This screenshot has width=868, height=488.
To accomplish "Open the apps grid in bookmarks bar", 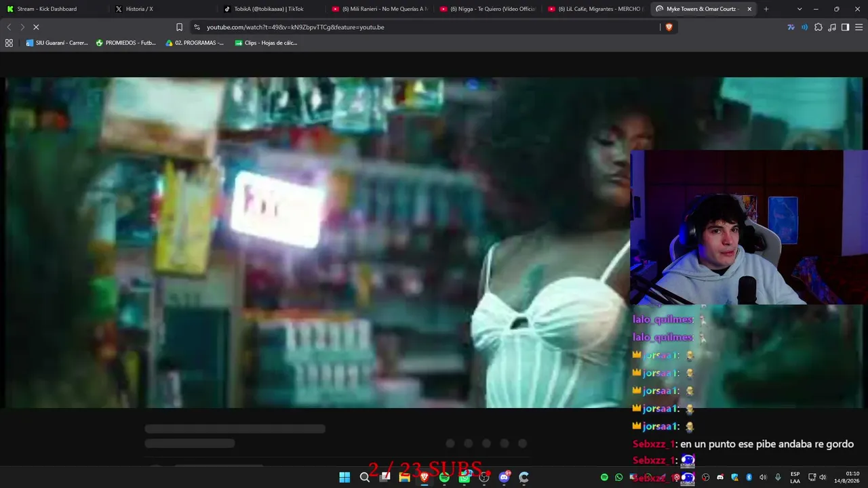I will [9, 43].
